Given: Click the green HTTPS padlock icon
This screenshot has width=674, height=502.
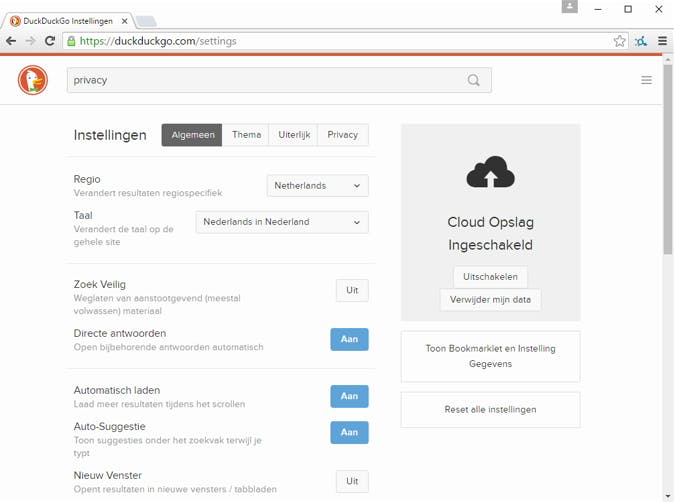Looking at the screenshot, I should [71, 41].
